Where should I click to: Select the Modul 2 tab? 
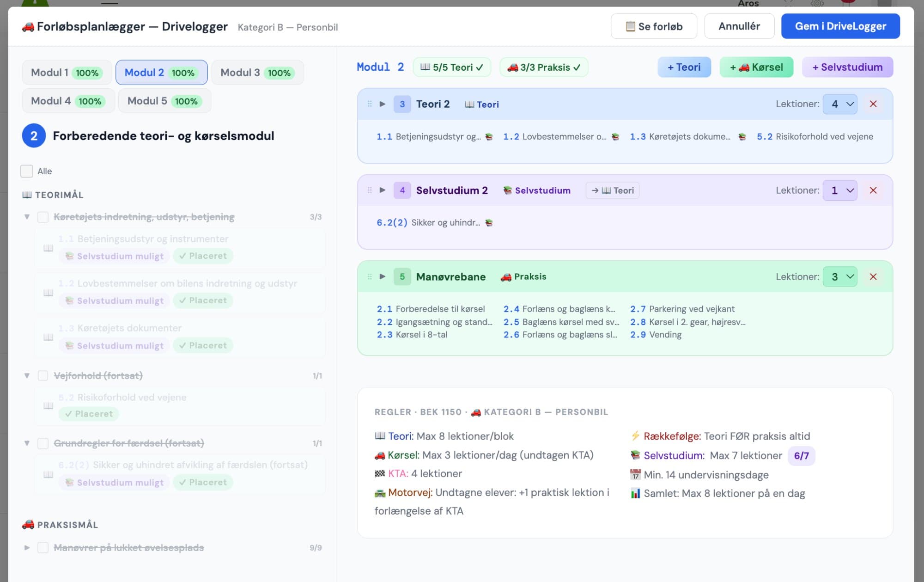pos(161,73)
